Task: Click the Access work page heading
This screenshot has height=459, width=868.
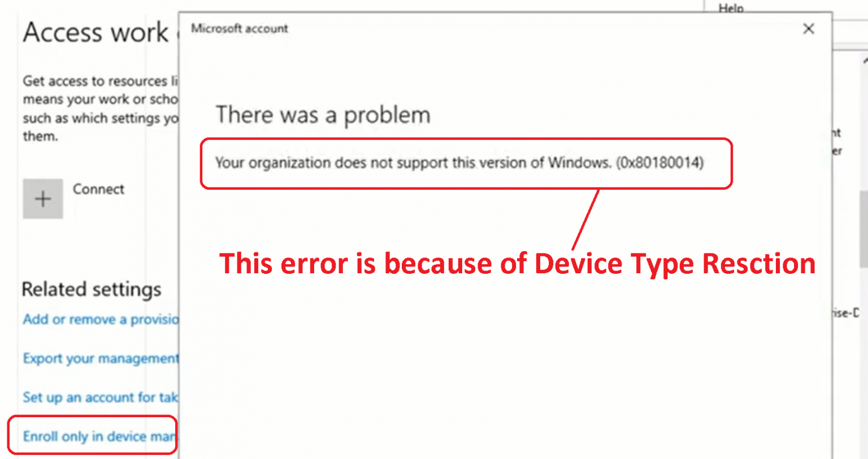Action: tap(96, 32)
